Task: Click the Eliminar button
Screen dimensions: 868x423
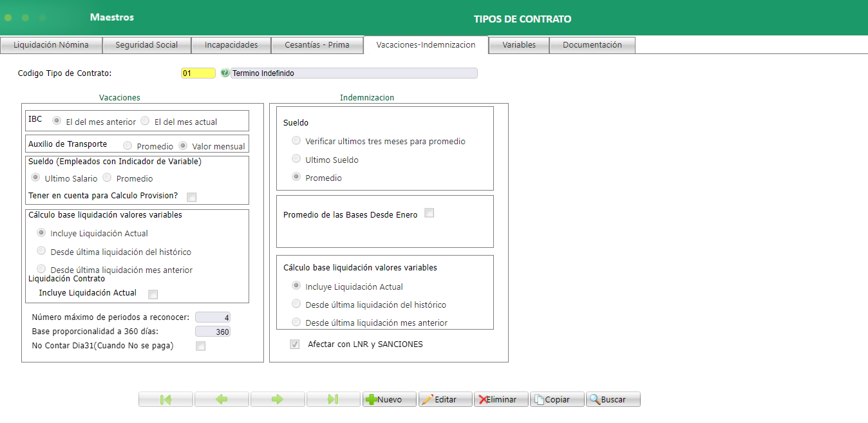Action: pyautogui.click(x=502, y=400)
